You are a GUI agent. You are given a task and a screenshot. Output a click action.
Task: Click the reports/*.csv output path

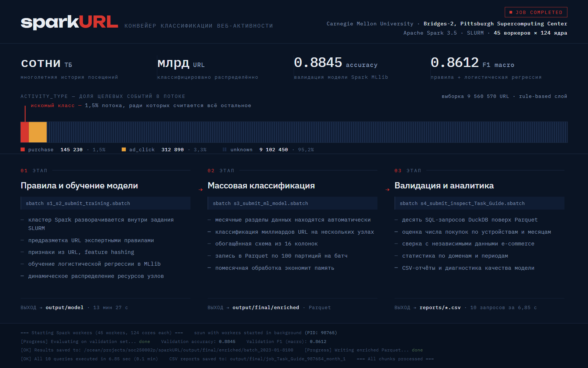[x=440, y=307]
